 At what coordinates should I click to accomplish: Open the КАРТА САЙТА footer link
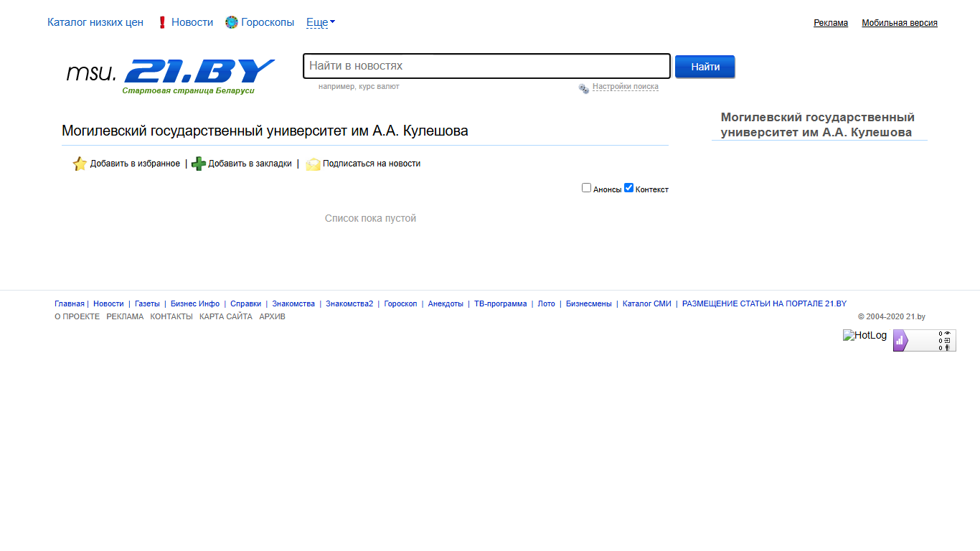(x=226, y=317)
